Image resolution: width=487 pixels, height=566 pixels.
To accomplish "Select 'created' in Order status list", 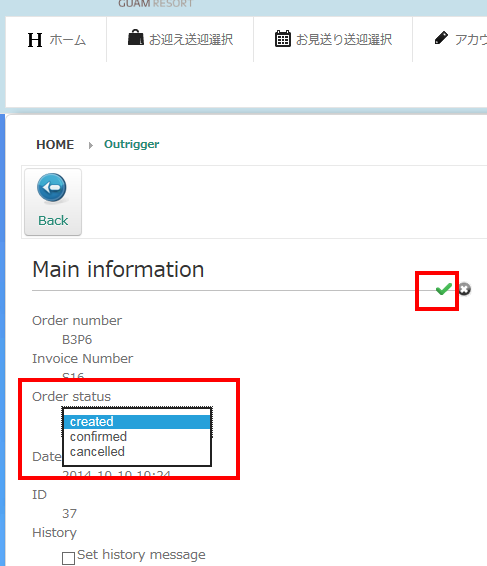I will pyautogui.click(x=137, y=422).
